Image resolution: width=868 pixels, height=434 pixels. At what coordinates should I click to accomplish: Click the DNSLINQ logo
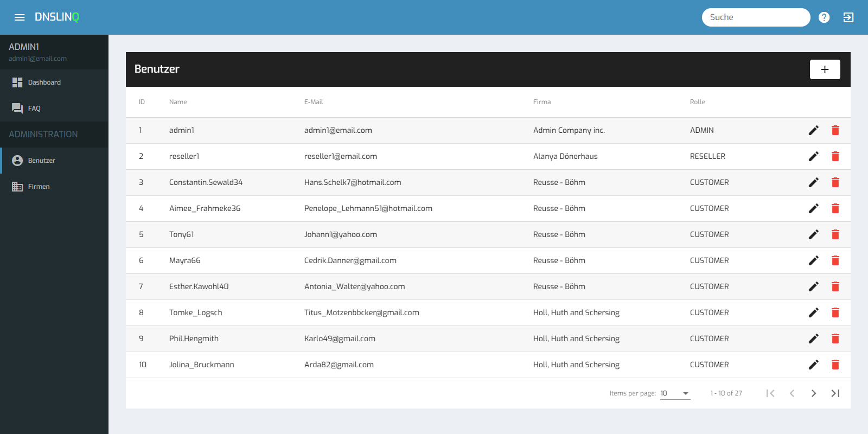pyautogui.click(x=57, y=17)
